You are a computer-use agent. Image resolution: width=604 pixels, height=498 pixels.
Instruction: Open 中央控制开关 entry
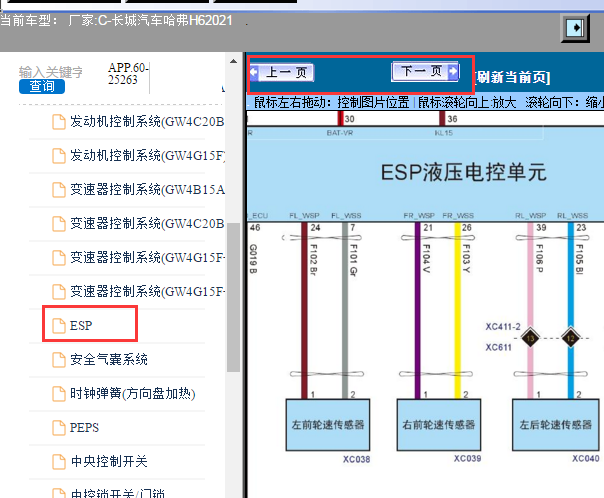point(109,461)
